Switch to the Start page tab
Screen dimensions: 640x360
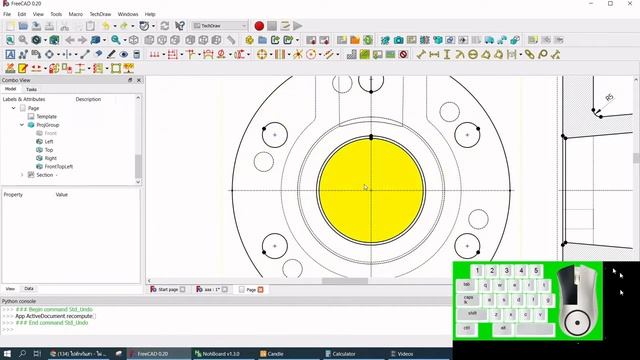(168, 289)
